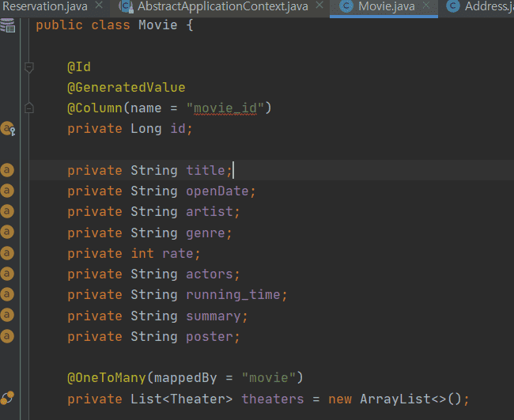514x420 pixels.
Task: Click the database icon in the top-left gutter
Action: point(8,24)
